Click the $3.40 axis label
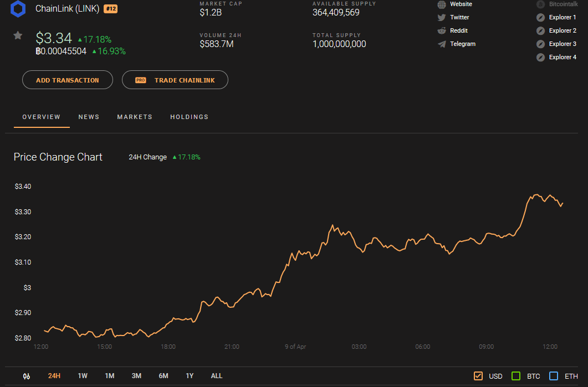The width and height of the screenshot is (588, 387). point(23,187)
